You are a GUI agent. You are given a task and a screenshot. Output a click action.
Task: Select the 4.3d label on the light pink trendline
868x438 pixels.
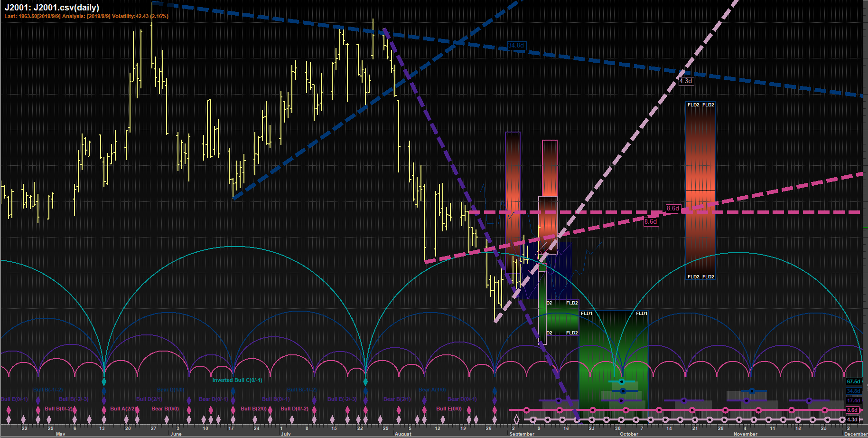coord(686,81)
